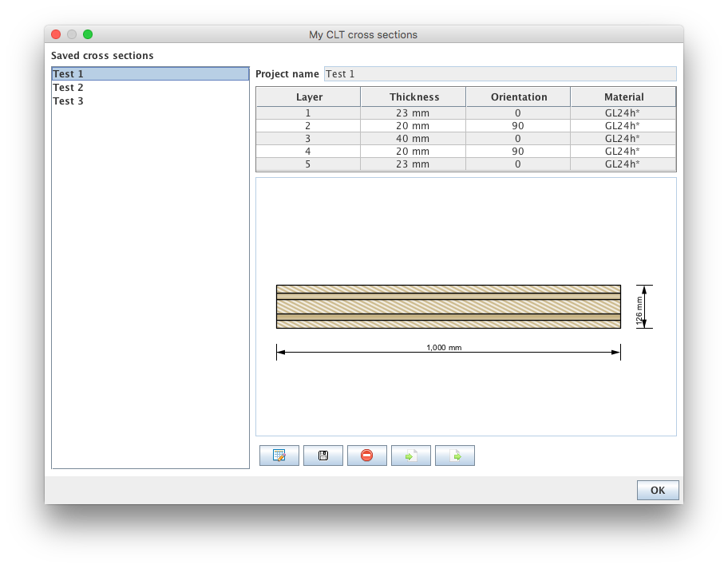The width and height of the screenshot is (728, 568).
Task: Click the Material column header
Action: pyautogui.click(x=623, y=97)
